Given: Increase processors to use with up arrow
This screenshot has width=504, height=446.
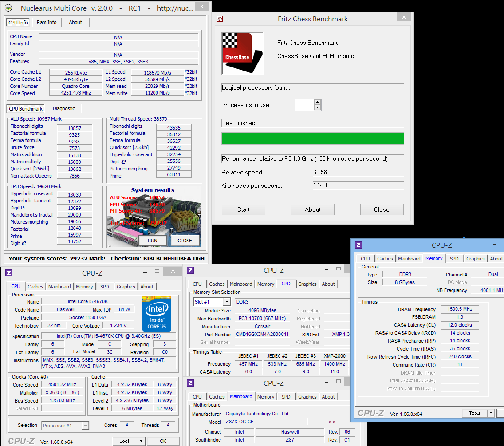Looking at the screenshot, I should [317, 102].
